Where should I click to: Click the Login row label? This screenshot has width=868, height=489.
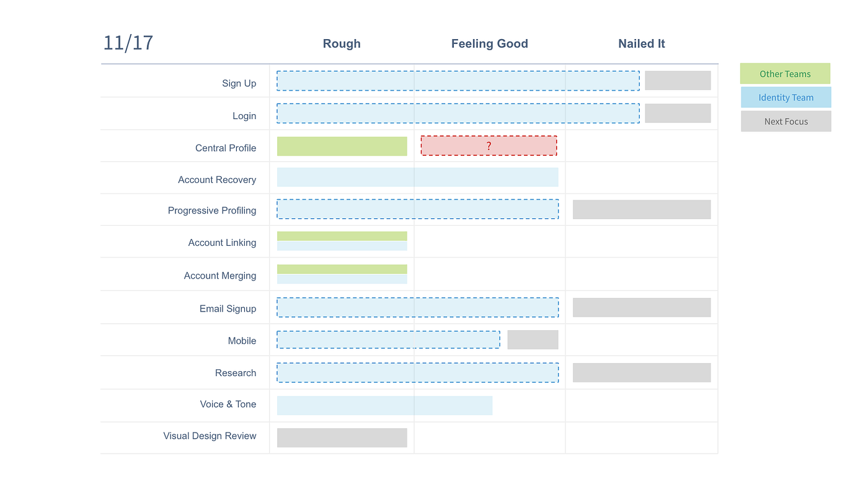pyautogui.click(x=244, y=115)
